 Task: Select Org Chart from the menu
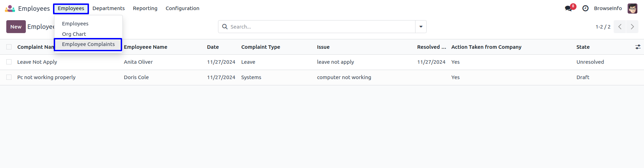click(74, 34)
